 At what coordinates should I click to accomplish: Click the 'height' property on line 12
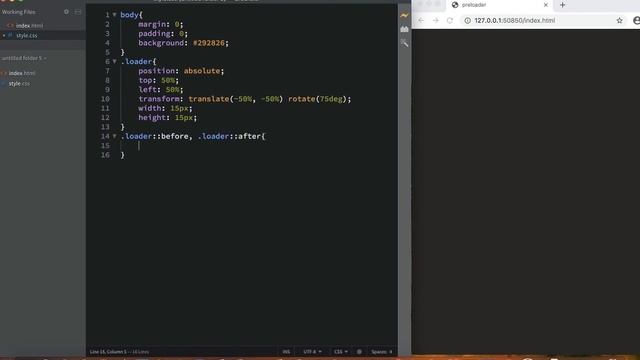click(152, 118)
